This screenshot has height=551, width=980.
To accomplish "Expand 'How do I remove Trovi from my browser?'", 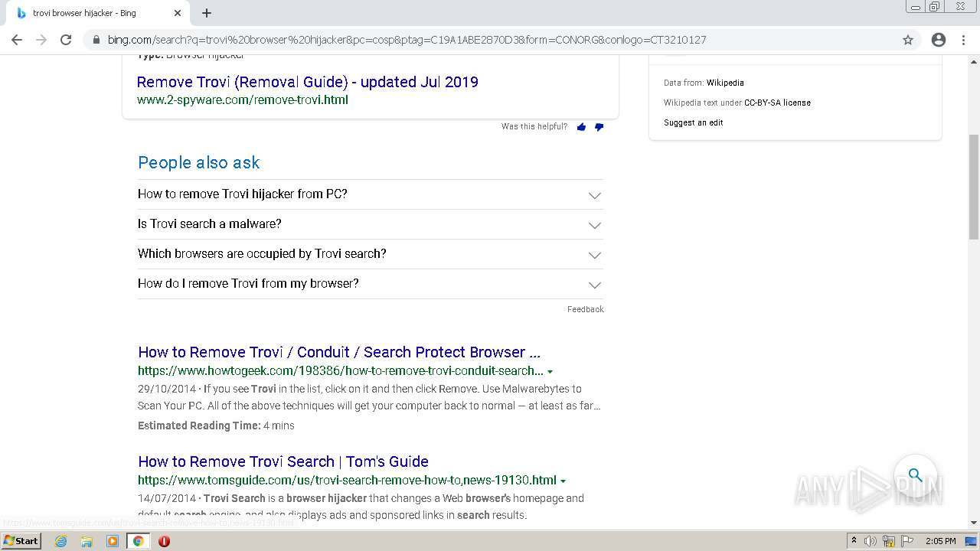I will [371, 284].
